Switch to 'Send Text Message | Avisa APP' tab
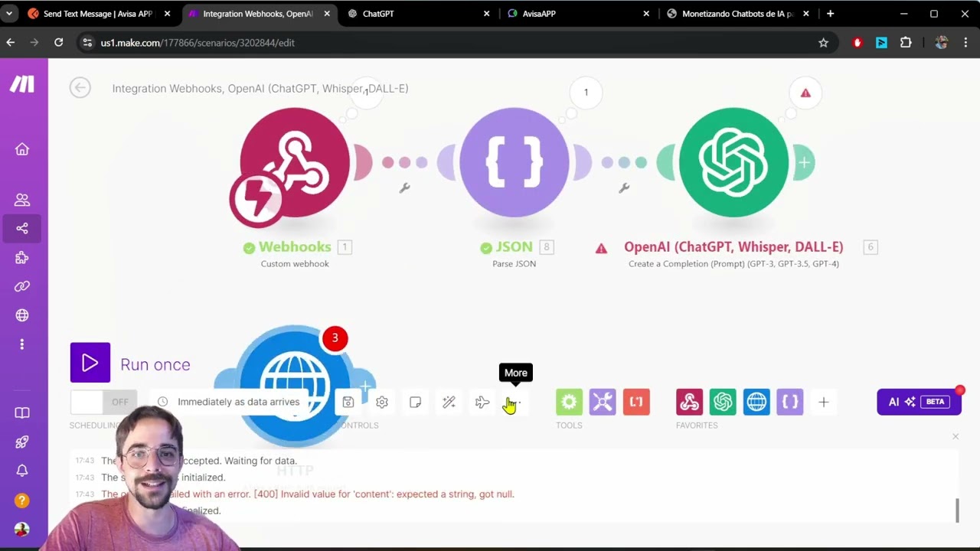The width and height of the screenshot is (980, 551). [x=98, y=14]
